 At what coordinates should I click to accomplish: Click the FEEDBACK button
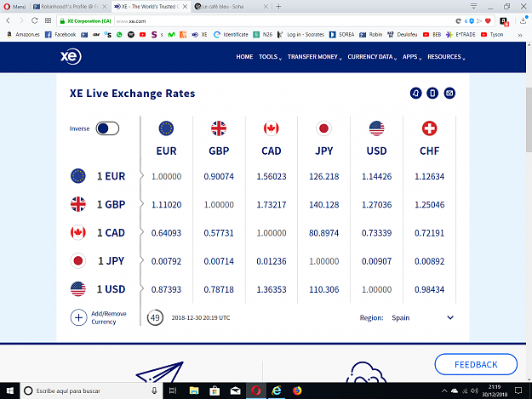point(476,364)
